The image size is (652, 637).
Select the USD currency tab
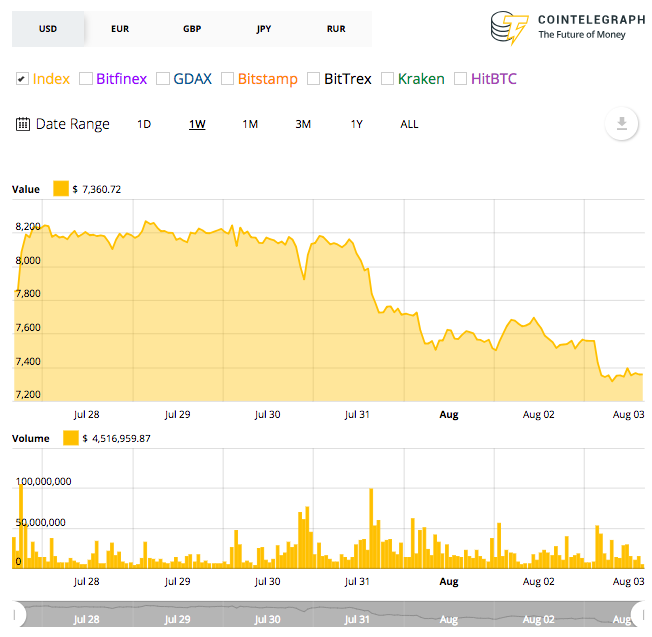click(48, 29)
